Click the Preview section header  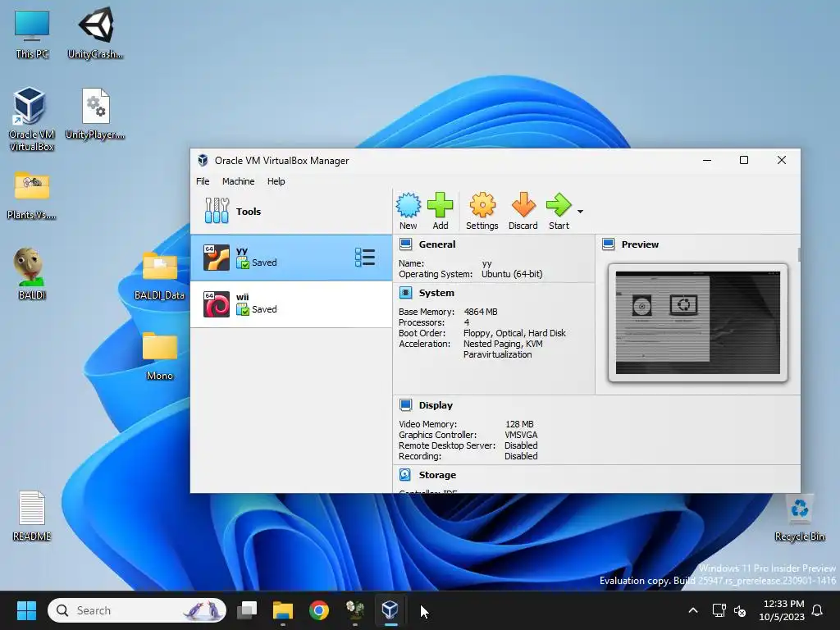(x=640, y=244)
